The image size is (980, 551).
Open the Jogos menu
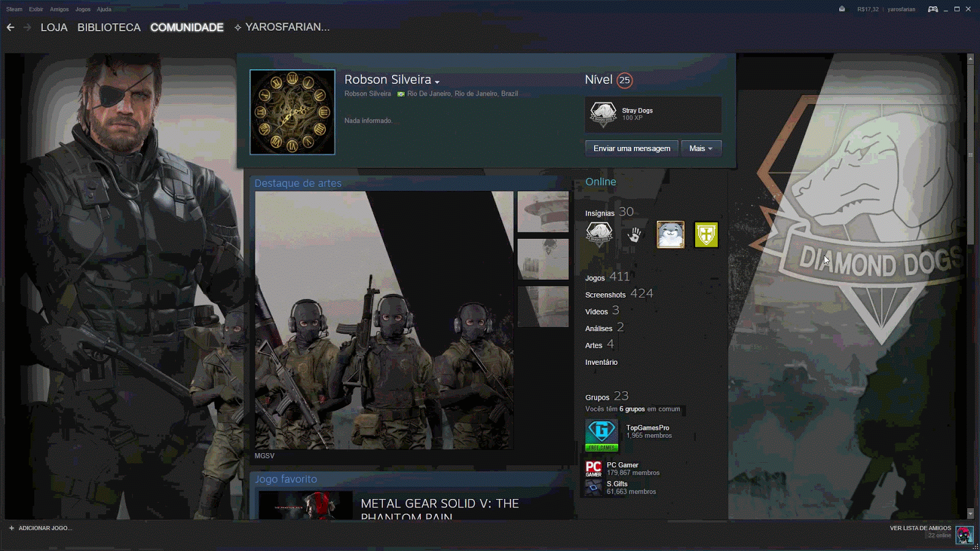point(83,9)
